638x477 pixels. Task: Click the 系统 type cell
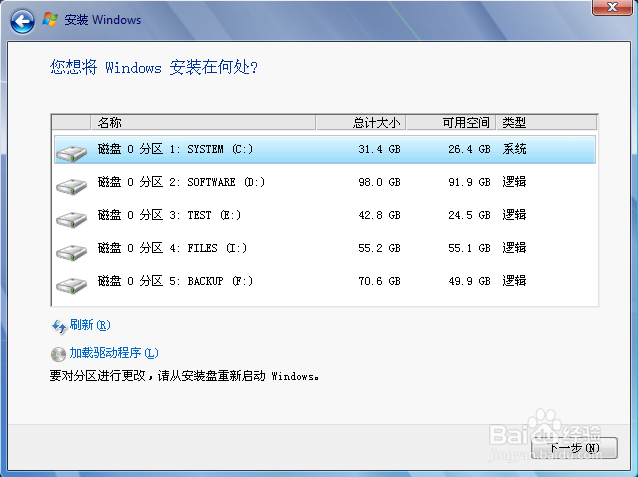click(x=514, y=149)
